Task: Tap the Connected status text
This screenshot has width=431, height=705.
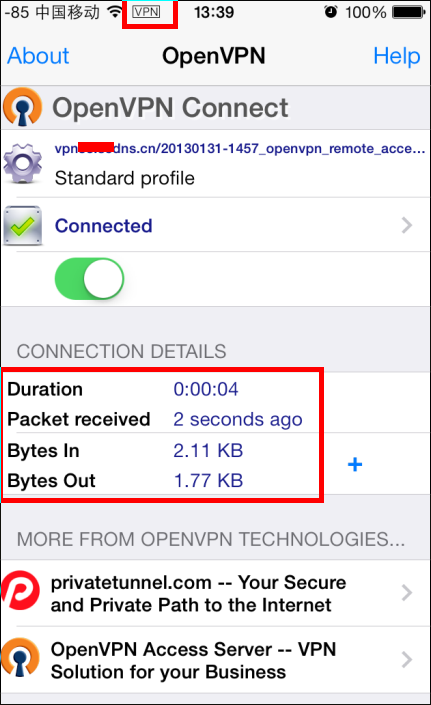Action: (104, 226)
